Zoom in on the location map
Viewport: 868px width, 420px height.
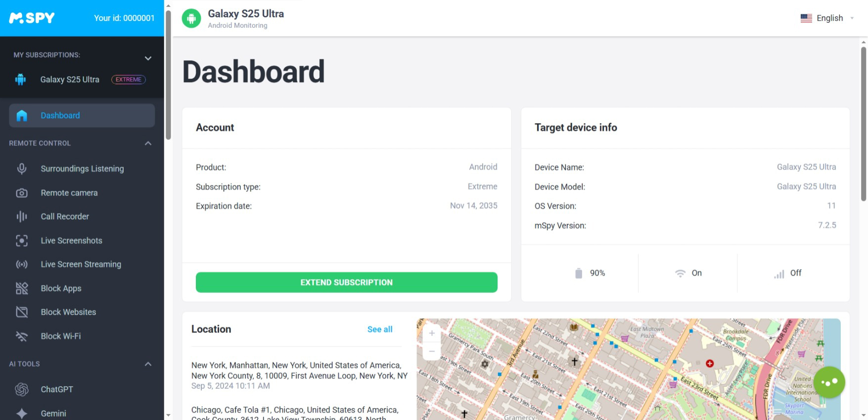pyautogui.click(x=432, y=333)
